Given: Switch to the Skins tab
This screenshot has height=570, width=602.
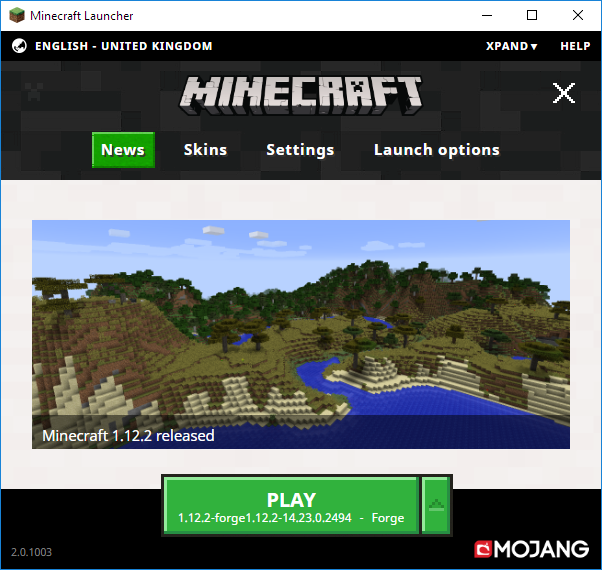Looking at the screenshot, I should [x=205, y=150].
